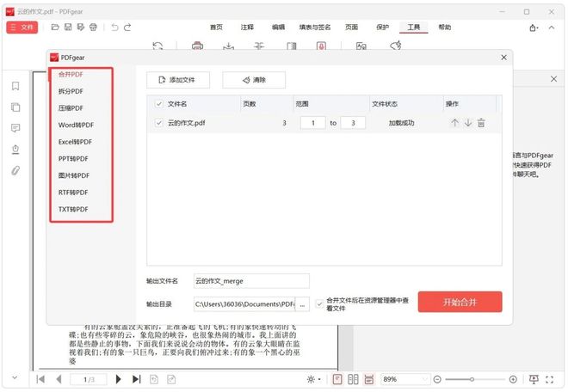Open the page thumbnails sidebar panel
The image size is (568, 392).
pyautogui.click(x=15, y=107)
